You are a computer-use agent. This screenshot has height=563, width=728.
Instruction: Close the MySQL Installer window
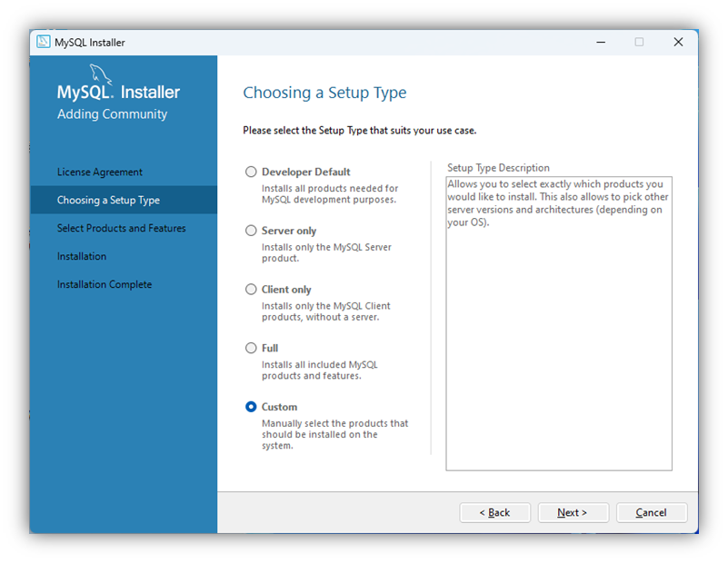coord(678,42)
